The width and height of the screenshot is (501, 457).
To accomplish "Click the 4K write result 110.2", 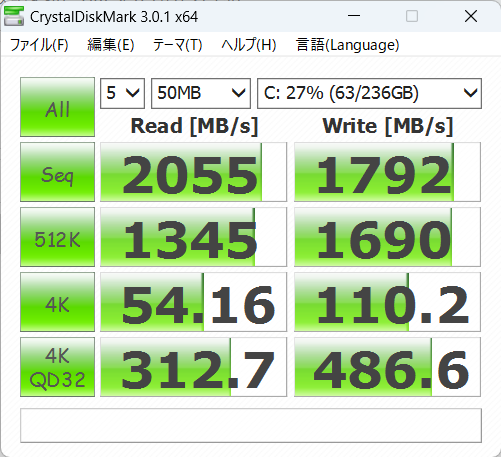I will point(387,302).
